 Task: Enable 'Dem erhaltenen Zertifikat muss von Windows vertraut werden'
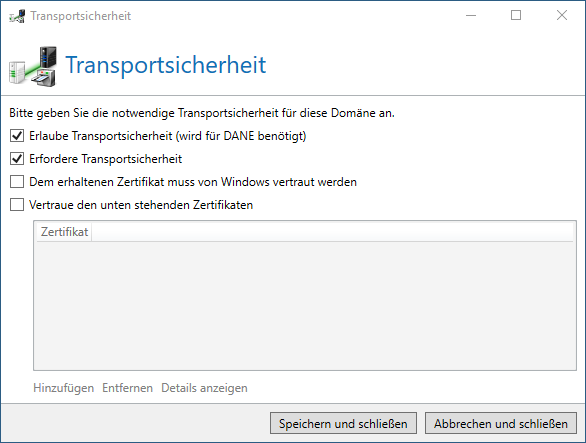click(x=17, y=182)
